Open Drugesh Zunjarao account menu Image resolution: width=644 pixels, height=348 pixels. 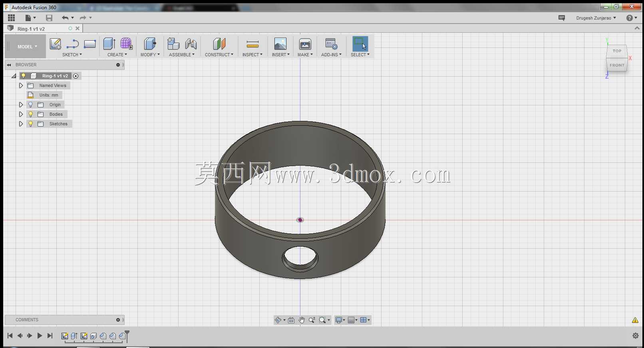point(596,18)
